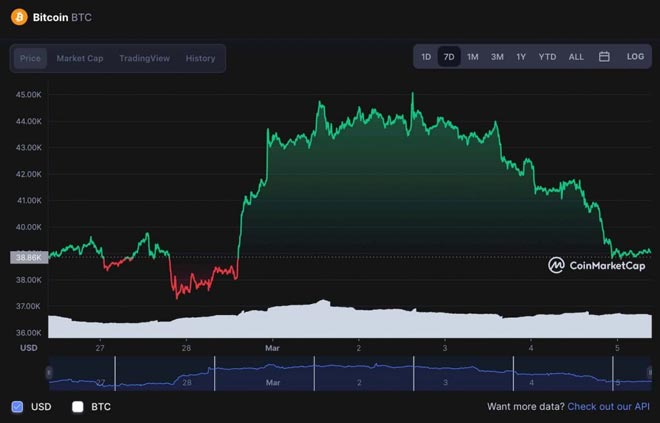Enable the BTC checkbox
Image resolution: width=660 pixels, height=423 pixels.
78,407
